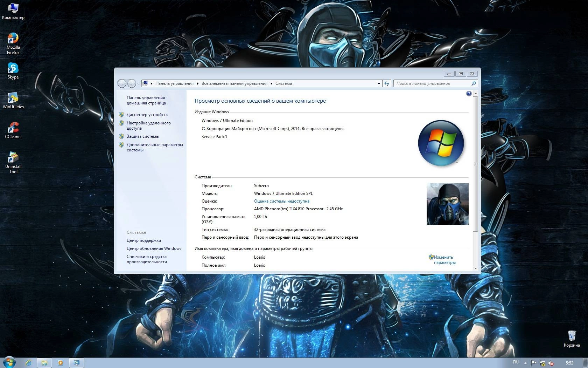Click Оценка системы недоступна link

coord(282,201)
